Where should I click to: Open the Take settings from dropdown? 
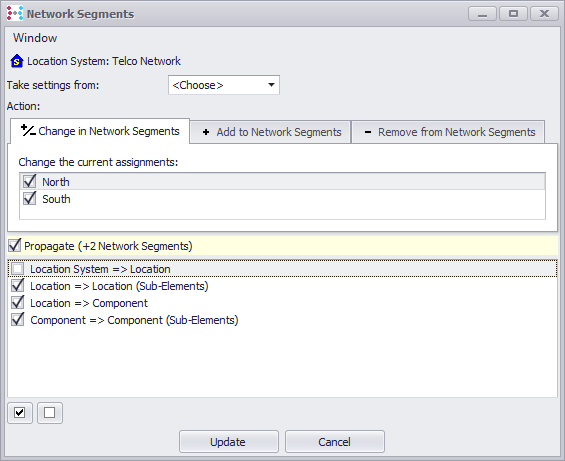224,85
